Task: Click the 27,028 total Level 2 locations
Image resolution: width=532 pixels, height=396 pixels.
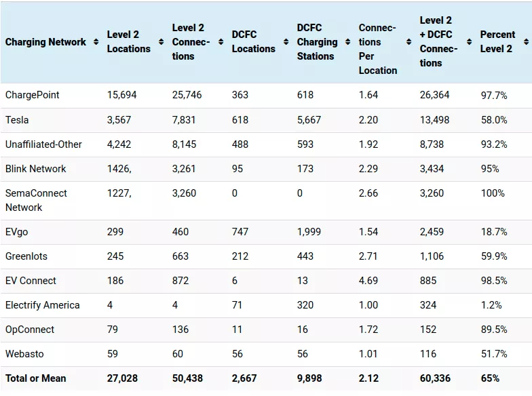Action: [122, 378]
